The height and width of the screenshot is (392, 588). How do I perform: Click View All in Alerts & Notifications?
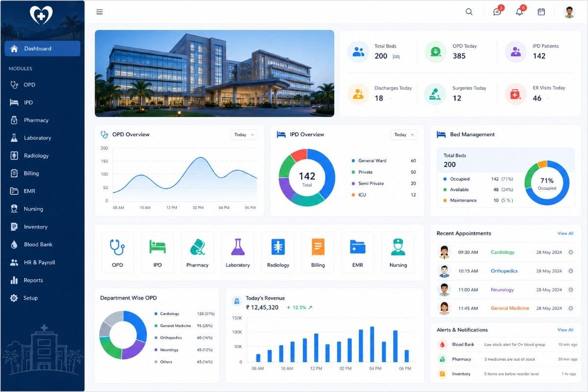coord(565,330)
